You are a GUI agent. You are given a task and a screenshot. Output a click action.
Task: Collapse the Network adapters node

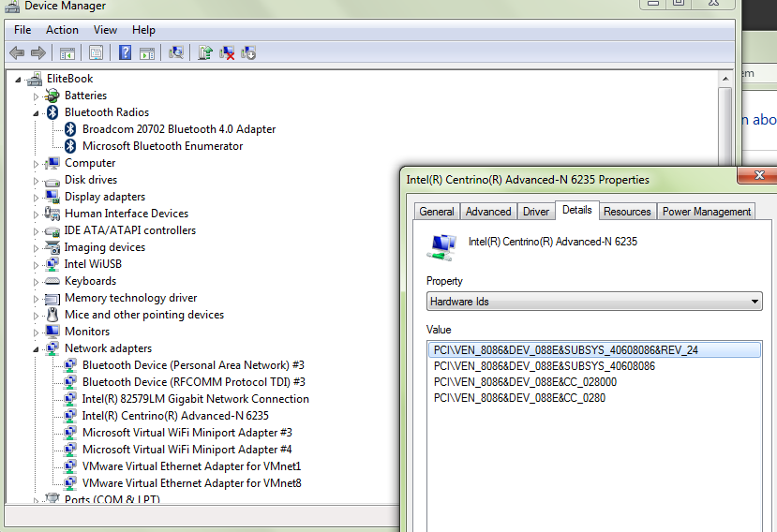[36, 349]
